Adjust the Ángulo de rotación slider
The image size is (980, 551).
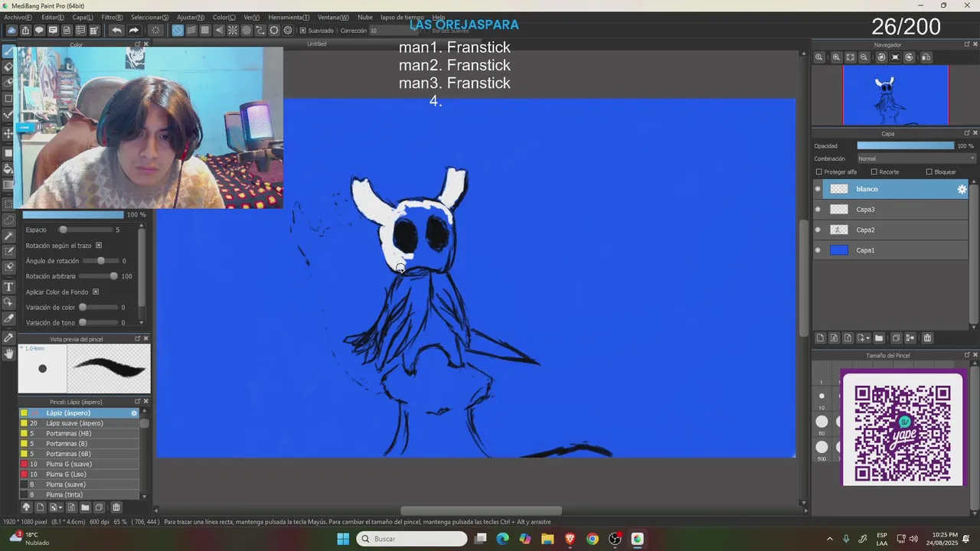click(100, 261)
